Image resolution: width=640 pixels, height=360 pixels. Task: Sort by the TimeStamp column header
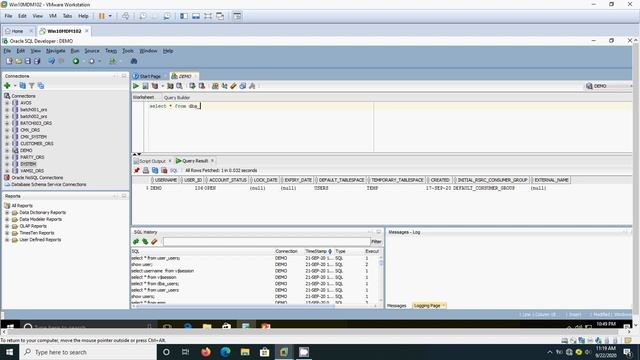[318, 251]
